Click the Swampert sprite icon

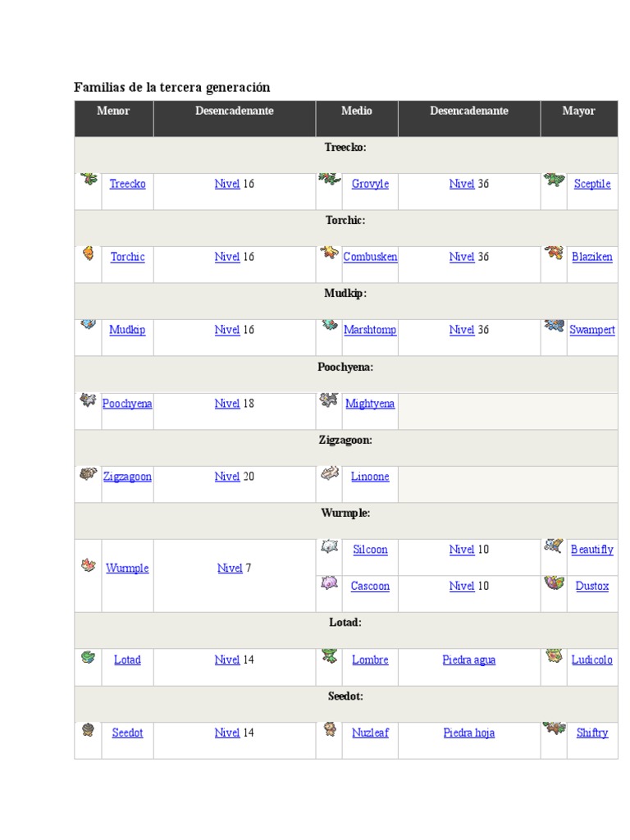pos(554,326)
